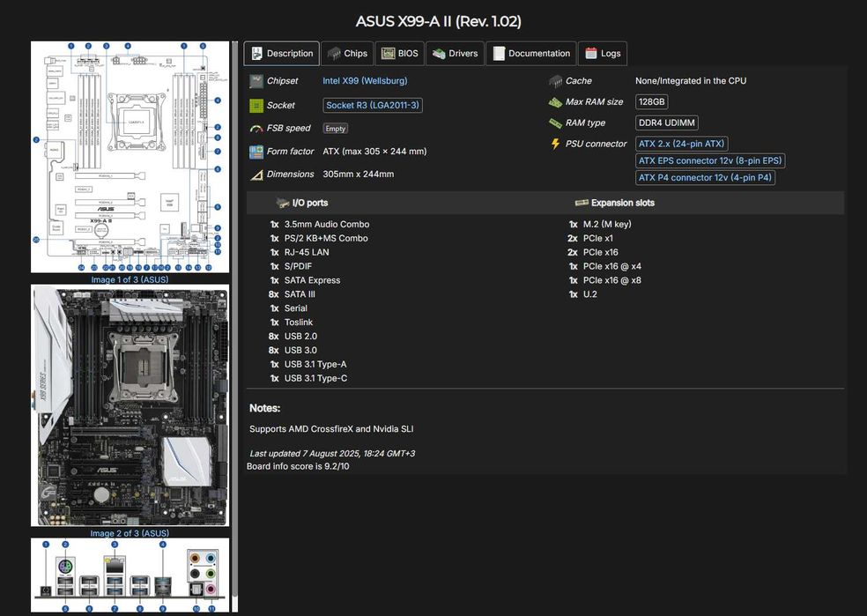The height and width of the screenshot is (616, 867).
Task: Open the rear I/O panel diagram thumbnail
Action: (130, 575)
